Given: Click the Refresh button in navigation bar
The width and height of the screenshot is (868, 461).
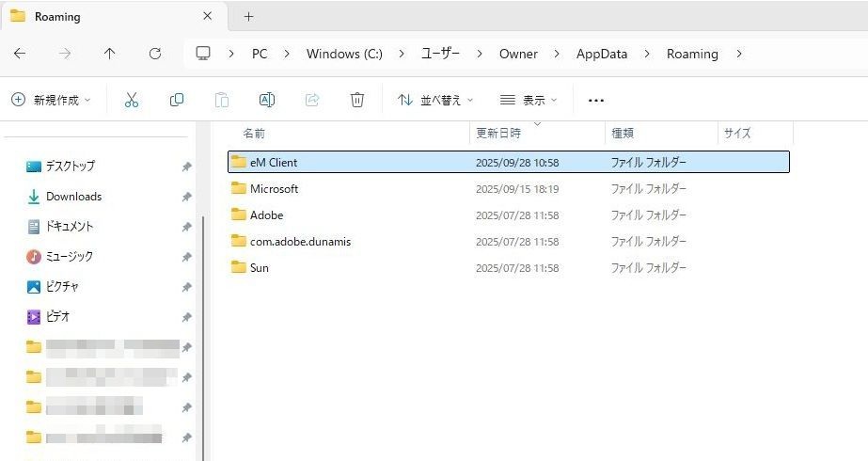Looking at the screenshot, I should click(155, 54).
